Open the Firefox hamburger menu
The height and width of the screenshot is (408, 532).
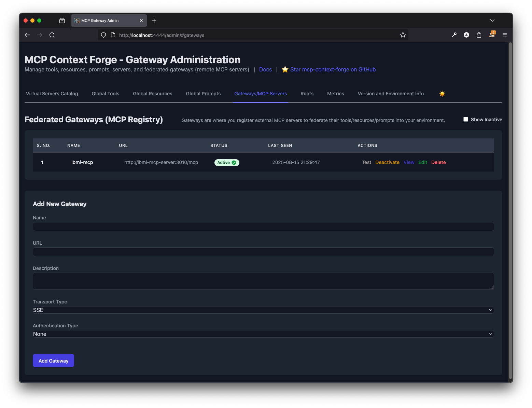tap(505, 35)
